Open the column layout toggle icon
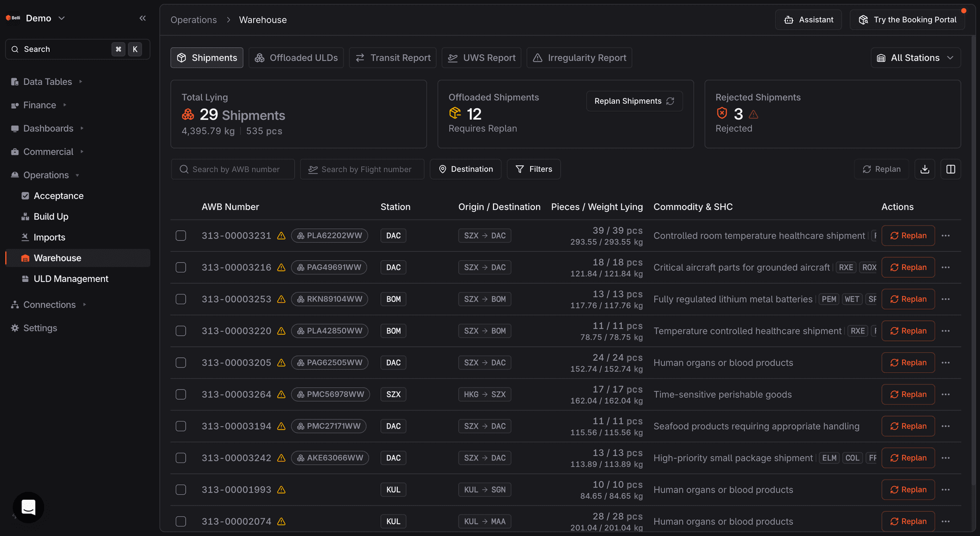The height and width of the screenshot is (536, 980). tap(951, 169)
